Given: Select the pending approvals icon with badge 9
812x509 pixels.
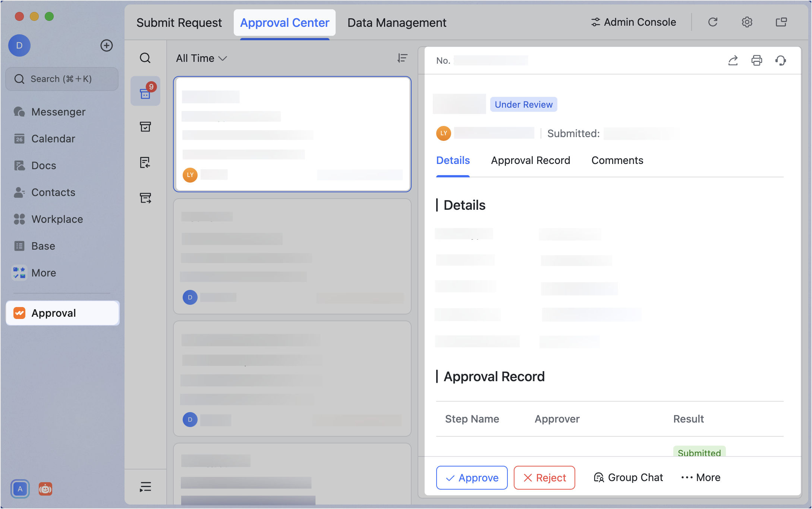Looking at the screenshot, I should (x=145, y=92).
